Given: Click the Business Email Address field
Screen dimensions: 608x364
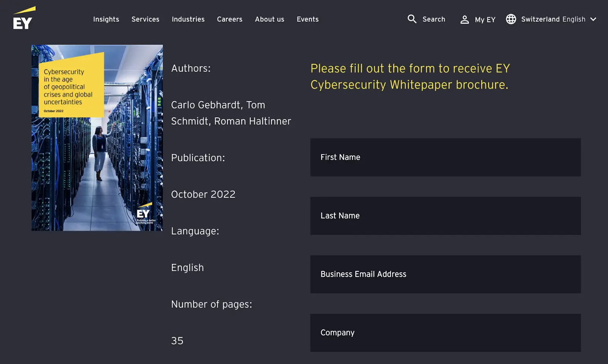Looking at the screenshot, I should [x=445, y=274].
